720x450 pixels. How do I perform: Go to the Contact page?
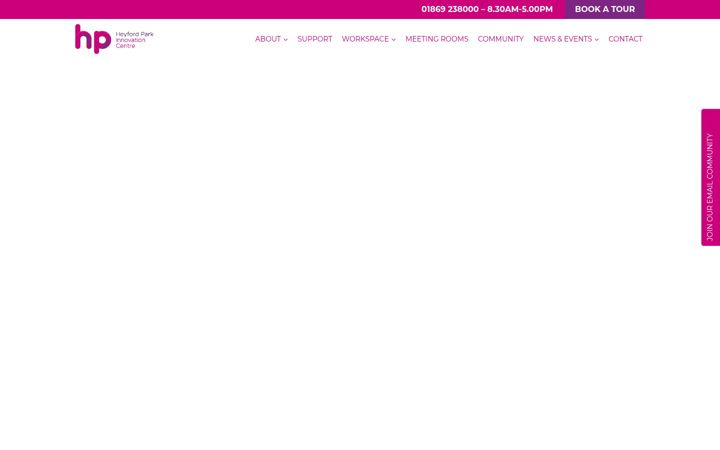click(x=625, y=39)
